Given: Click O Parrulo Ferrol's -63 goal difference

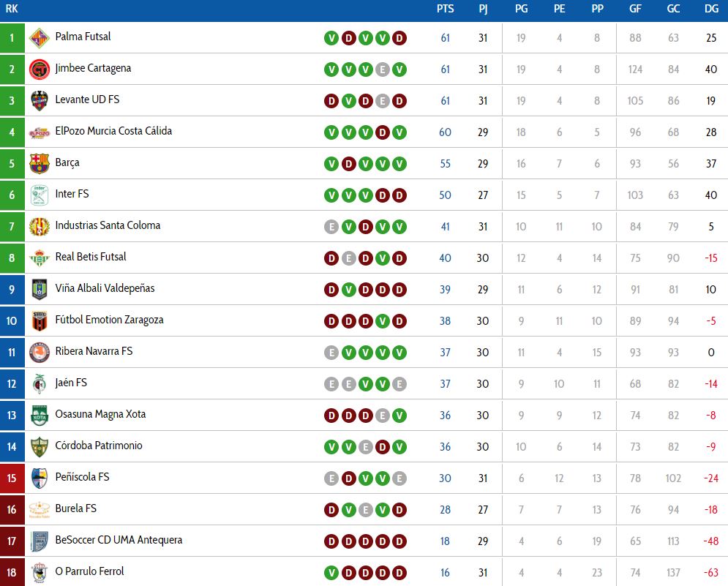Looking at the screenshot, I should pyautogui.click(x=711, y=573).
